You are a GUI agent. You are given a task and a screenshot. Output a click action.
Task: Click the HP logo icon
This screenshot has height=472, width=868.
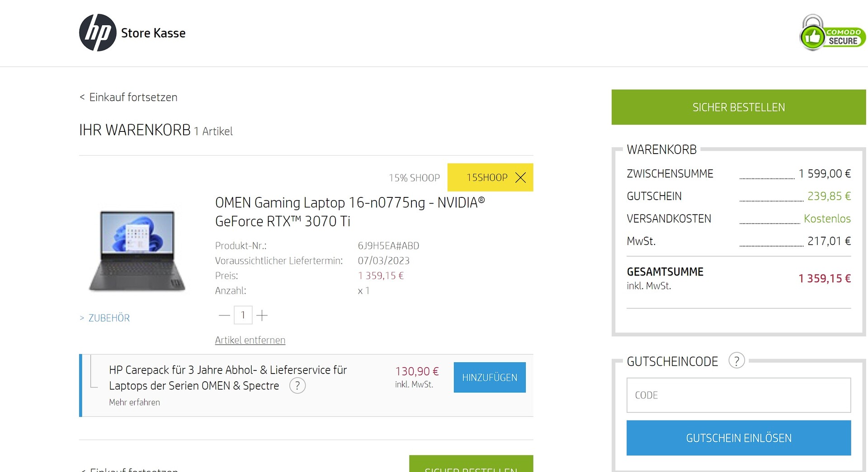pos(98,33)
